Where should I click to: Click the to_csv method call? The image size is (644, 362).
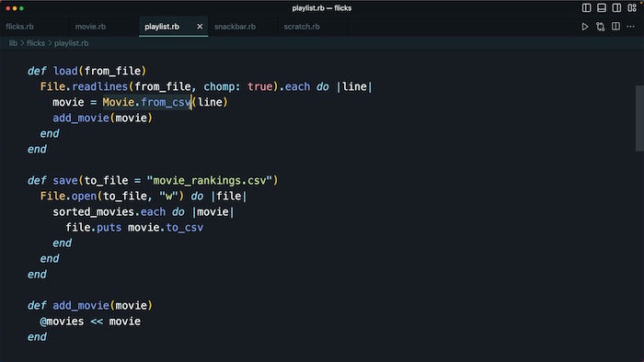184,228
